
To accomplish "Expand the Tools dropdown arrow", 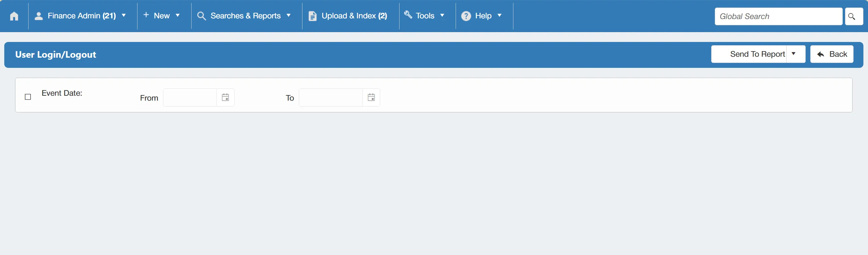I will 442,15.
